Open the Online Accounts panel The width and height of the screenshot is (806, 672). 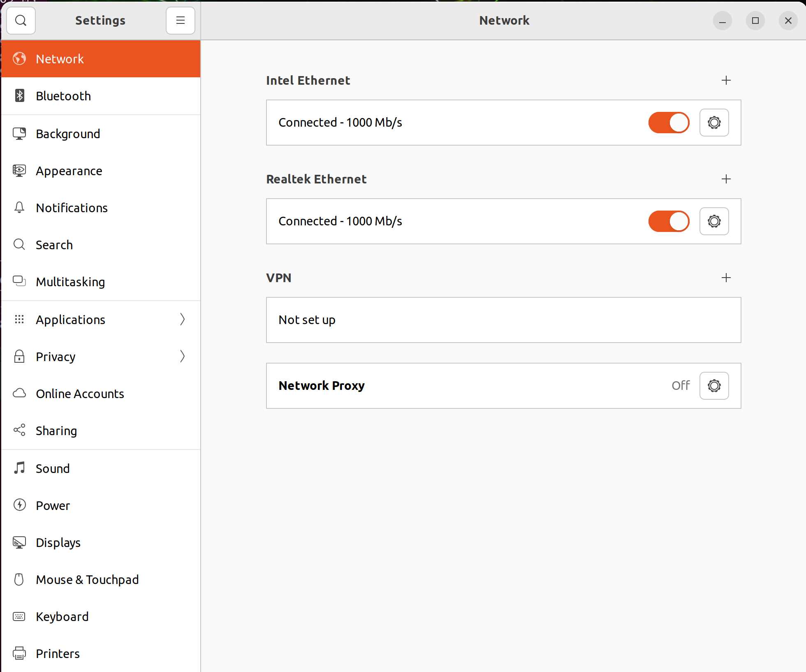[80, 394]
